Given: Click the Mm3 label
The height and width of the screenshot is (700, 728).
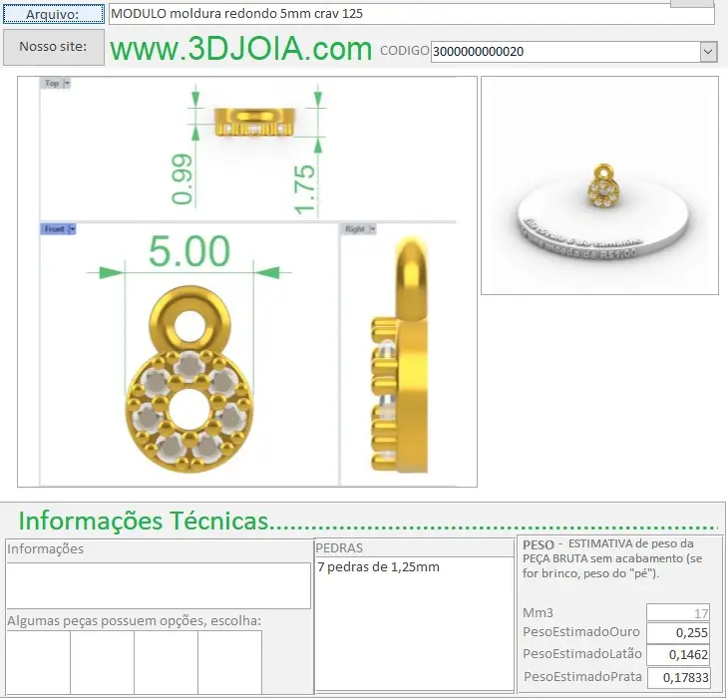Looking at the screenshot, I should click(538, 613).
